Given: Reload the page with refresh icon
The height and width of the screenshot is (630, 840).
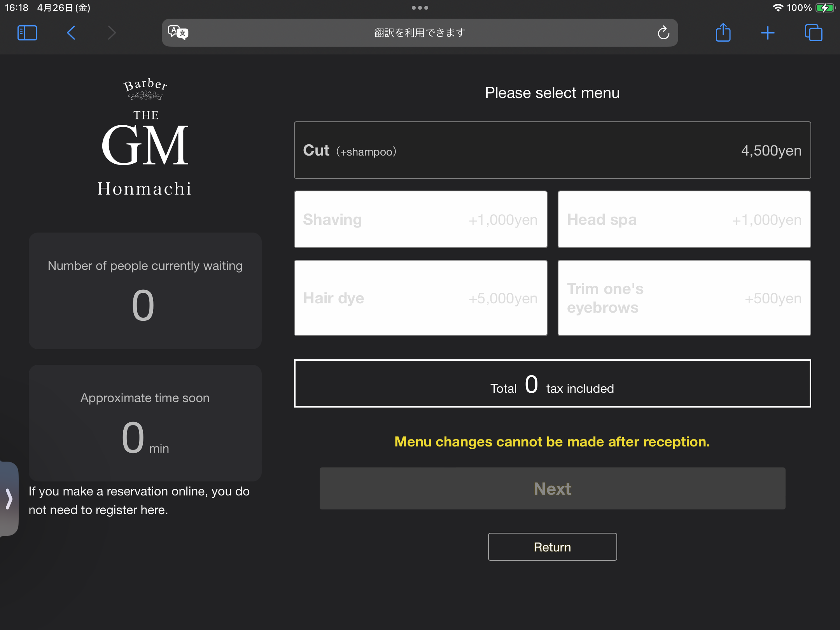Looking at the screenshot, I should point(663,33).
